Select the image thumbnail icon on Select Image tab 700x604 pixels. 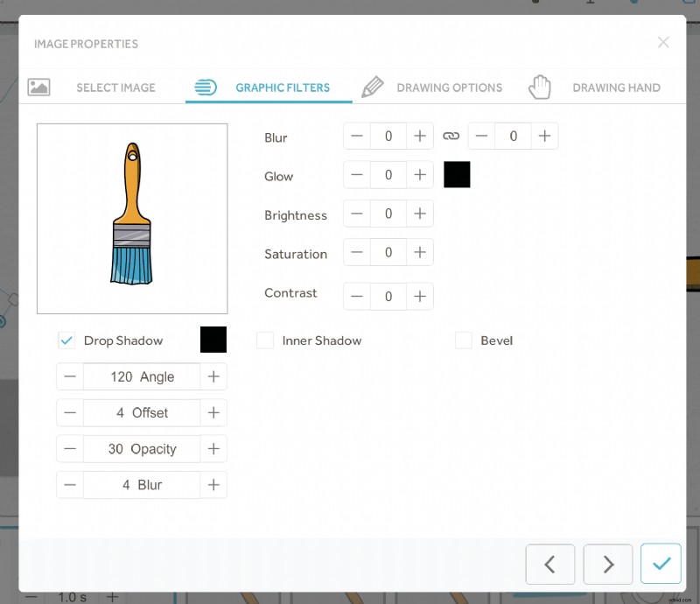tap(38, 87)
